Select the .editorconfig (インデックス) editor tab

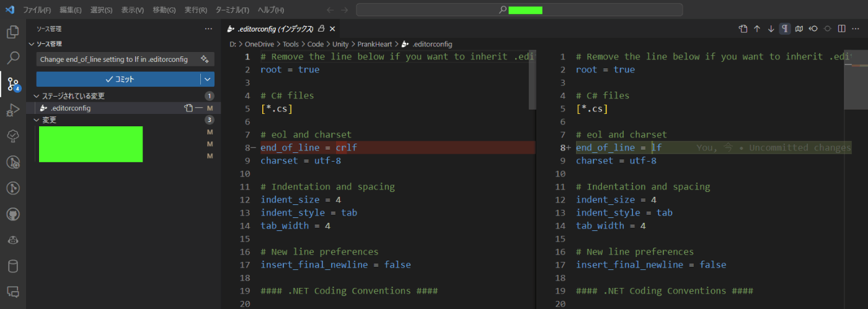(x=281, y=28)
